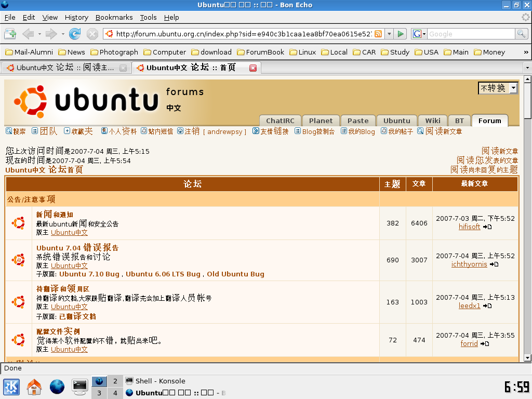Open the 不转换 conversion dropdown
Screen dimensions: 532x399
[498, 88]
